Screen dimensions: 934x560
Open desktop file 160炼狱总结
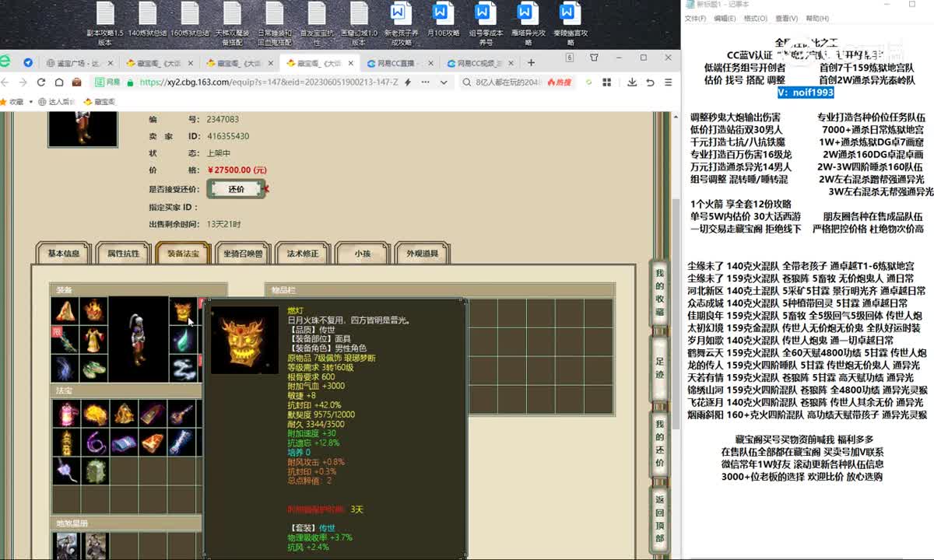(190, 19)
